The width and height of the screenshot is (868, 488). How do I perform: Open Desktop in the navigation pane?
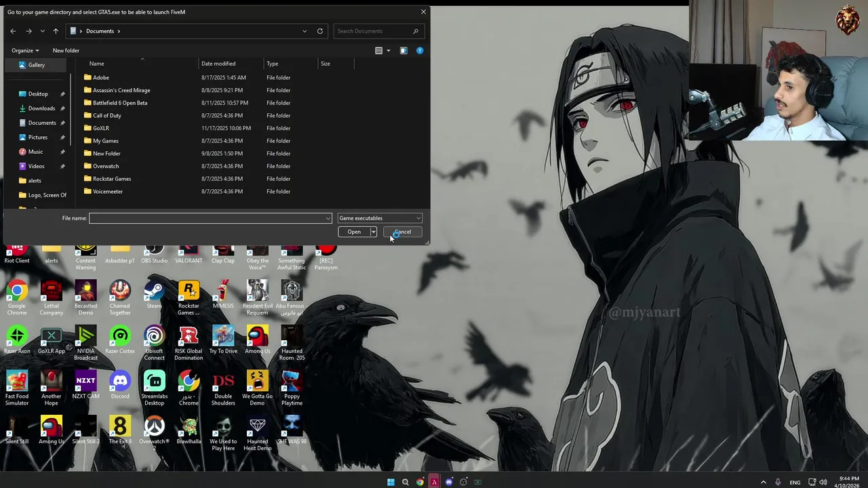38,94
